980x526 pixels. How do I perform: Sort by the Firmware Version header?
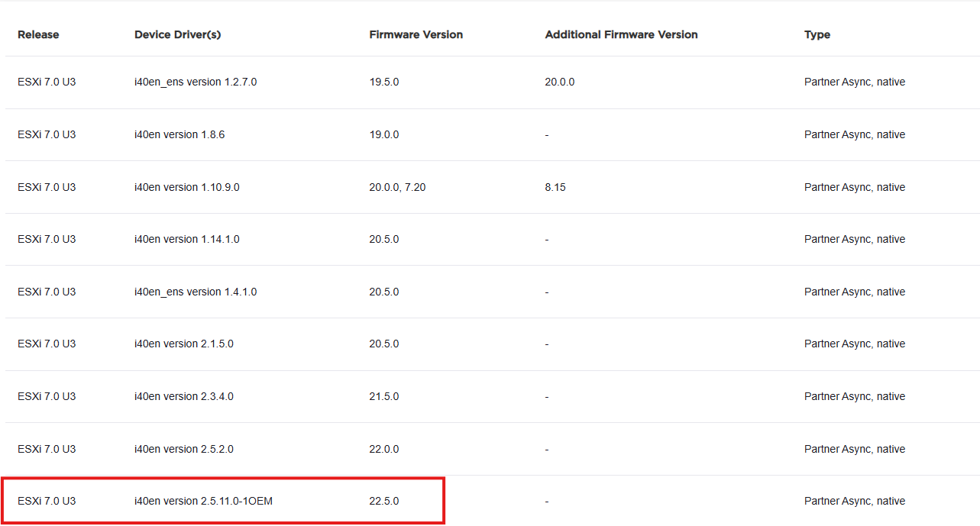click(x=416, y=34)
